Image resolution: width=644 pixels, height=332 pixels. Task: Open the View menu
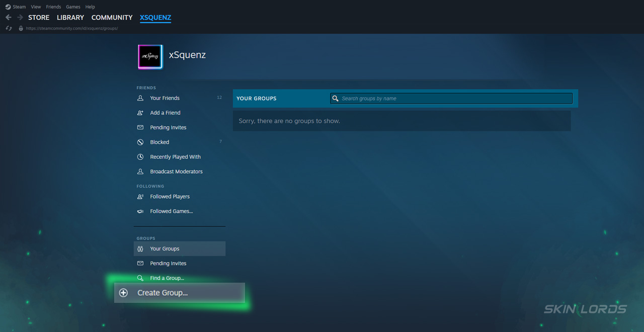tap(36, 7)
